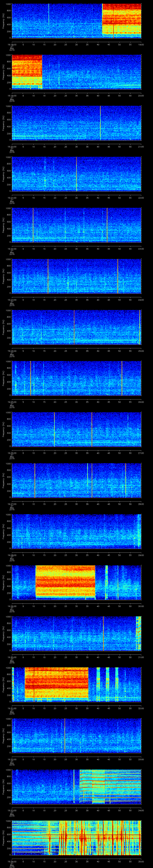The height and width of the screenshot is (868, 153).
Task: Select the 19:21:00 spectrogram strip
Action: tap(76, 174)
